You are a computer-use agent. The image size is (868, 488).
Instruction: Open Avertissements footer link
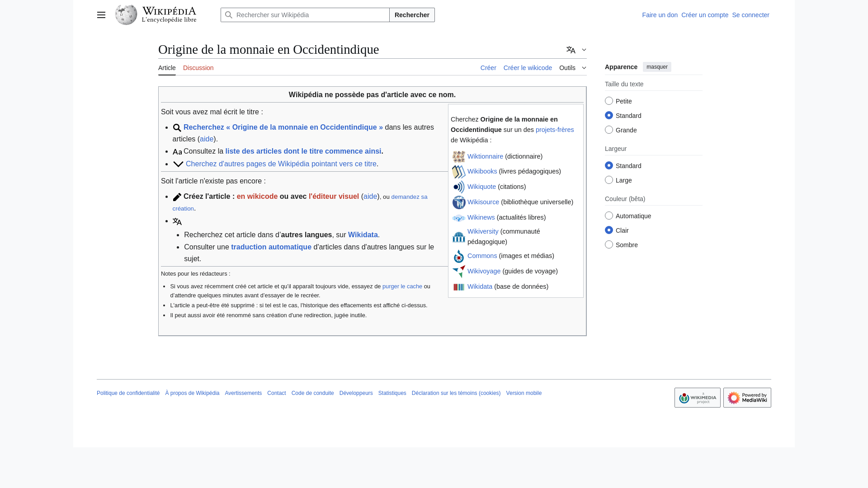click(243, 393)
